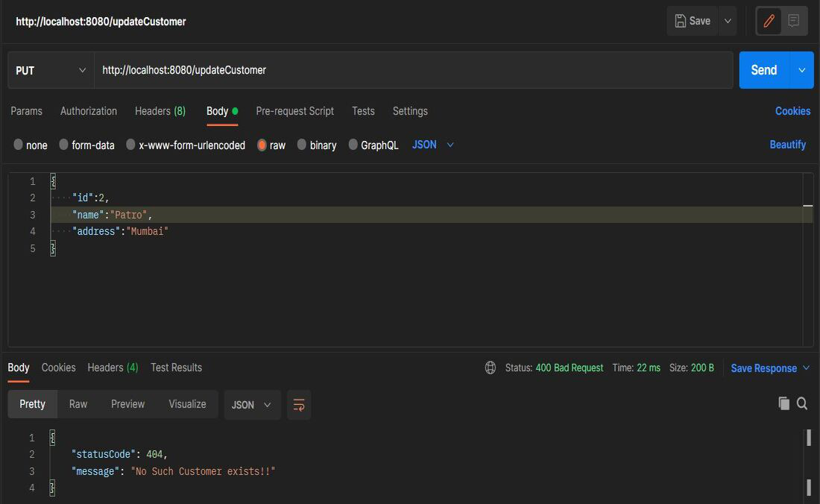This screenshot has height=504, width=820.
Task: Click the network globe icon
Action: click(x=490, y=368)
